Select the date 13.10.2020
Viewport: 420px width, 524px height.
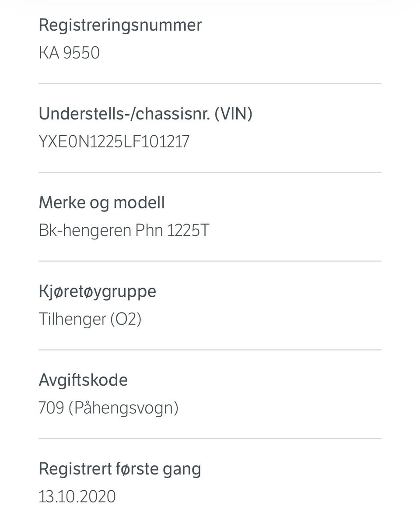click(77, 497)
